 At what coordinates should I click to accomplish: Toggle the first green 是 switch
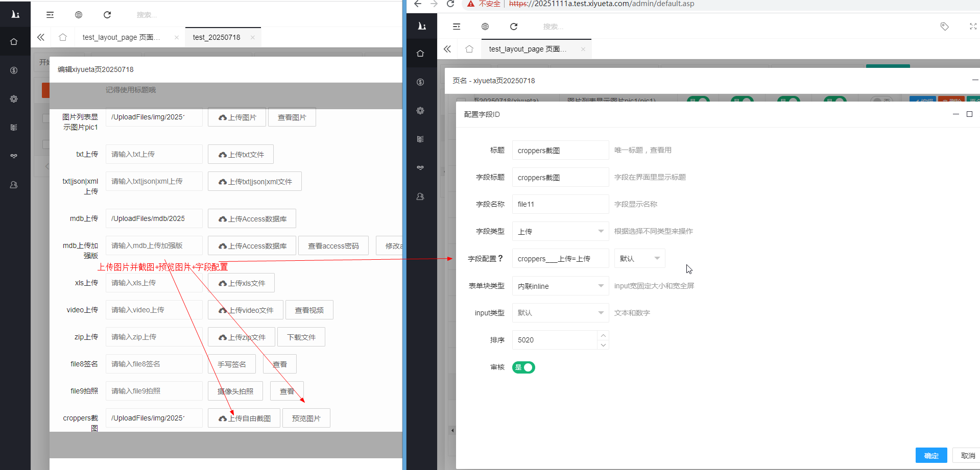tap(699, 100)
